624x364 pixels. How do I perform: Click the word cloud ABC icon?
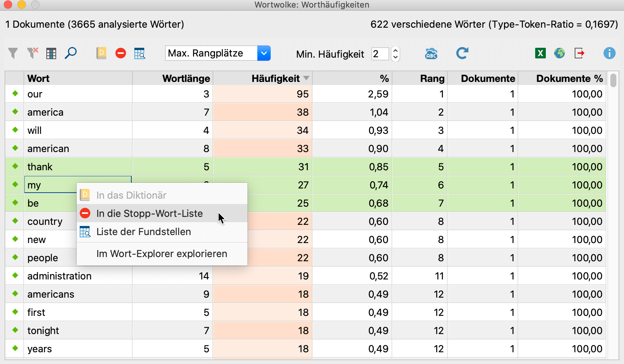431,53
